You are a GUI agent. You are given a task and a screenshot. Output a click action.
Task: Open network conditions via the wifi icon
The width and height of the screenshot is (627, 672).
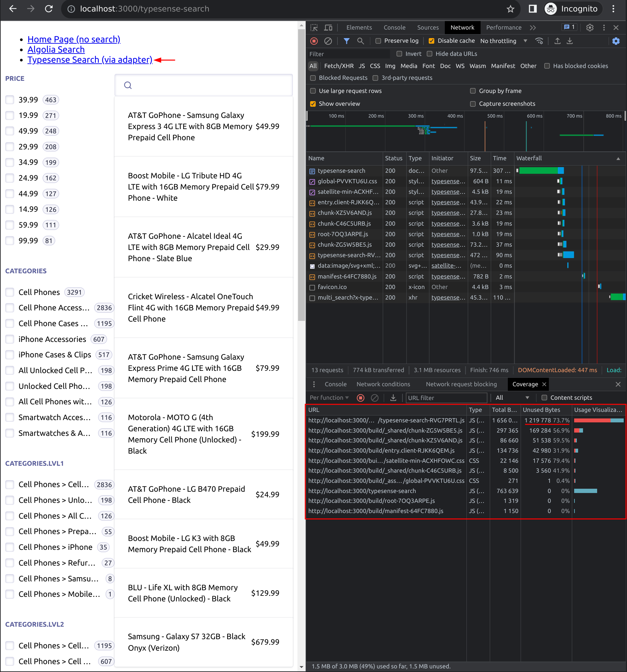[x=539, y=41]
